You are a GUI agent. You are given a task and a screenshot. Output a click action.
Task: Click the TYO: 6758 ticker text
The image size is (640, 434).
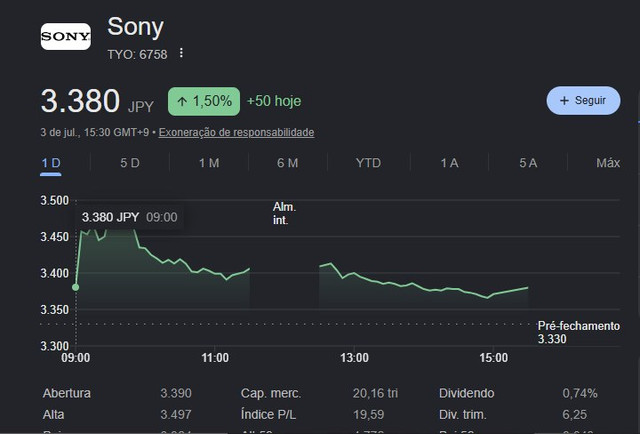[x=137, y=54]
